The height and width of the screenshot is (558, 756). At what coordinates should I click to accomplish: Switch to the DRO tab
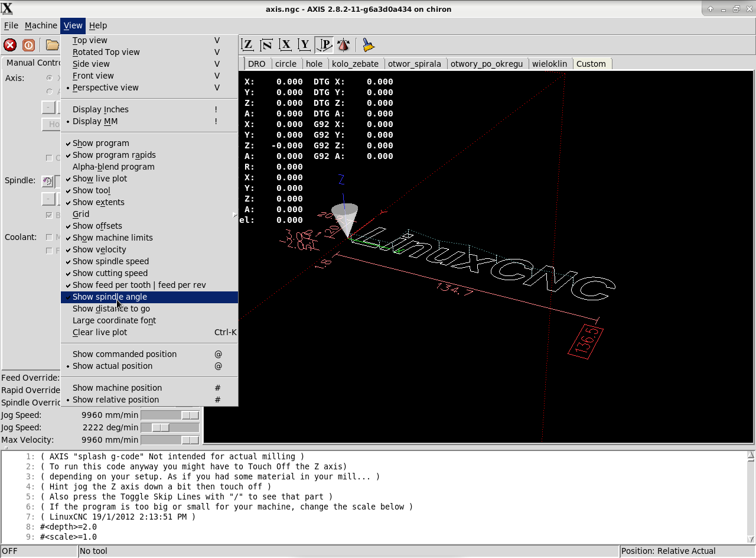pos(256,64)
